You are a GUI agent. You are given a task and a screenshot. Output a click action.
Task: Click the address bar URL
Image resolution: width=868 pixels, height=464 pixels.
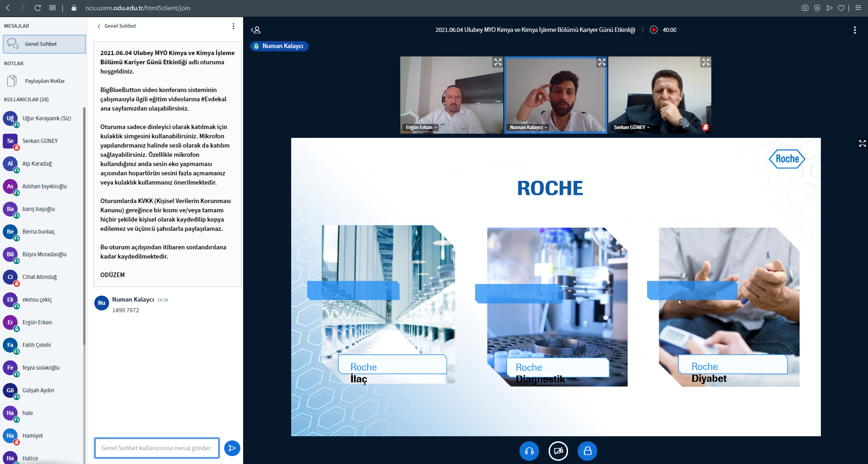click(138, 8)
